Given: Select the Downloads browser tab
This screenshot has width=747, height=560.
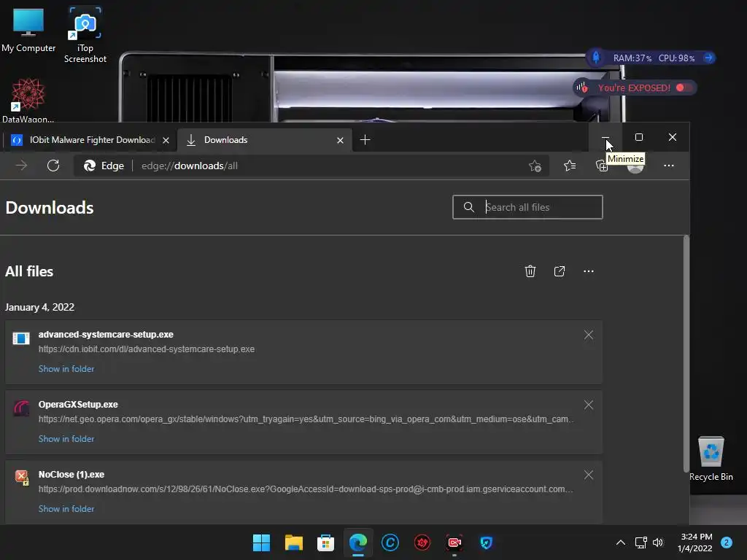Looking at the screenshot, I should (x=264, y=140).
